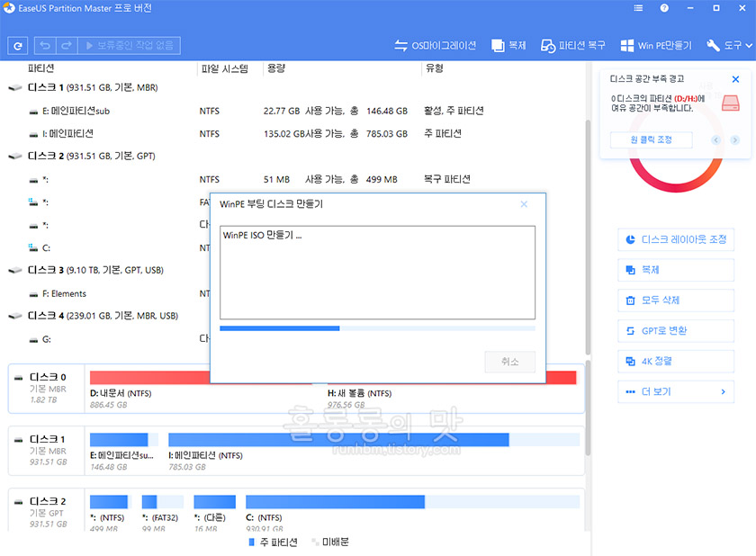Expand 더 보기 options

(x=676, y=391)
